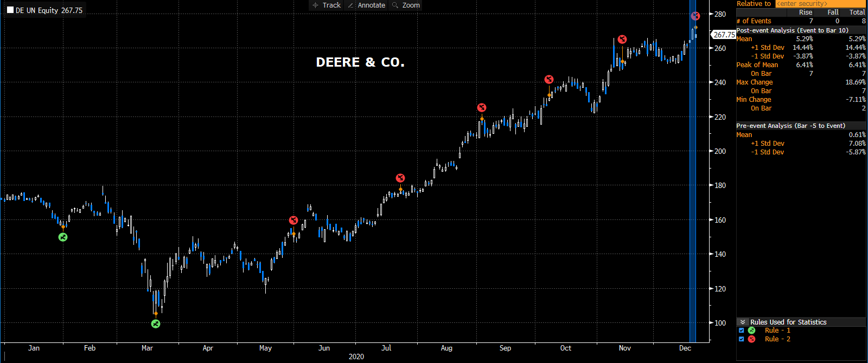Click the 7.08% pre-event +1 Std Dev value
This screenshot has width=868, height=363.
pos(857,144)
